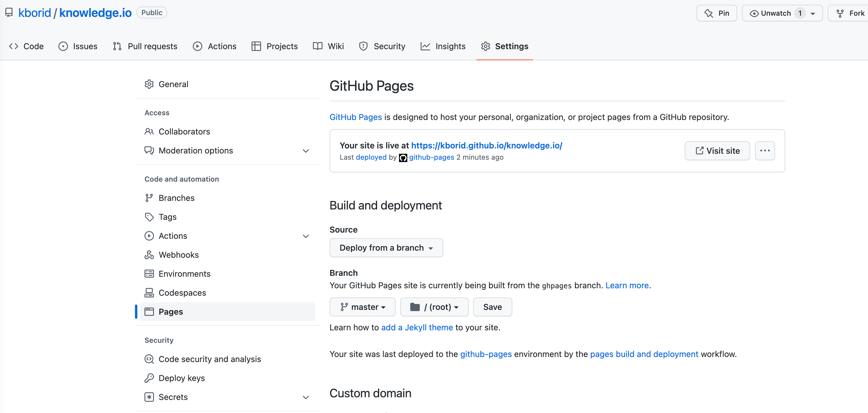Expand the Secrets sidebar section
This screenshot has width=868, height=413.
[x=305, y=397]
